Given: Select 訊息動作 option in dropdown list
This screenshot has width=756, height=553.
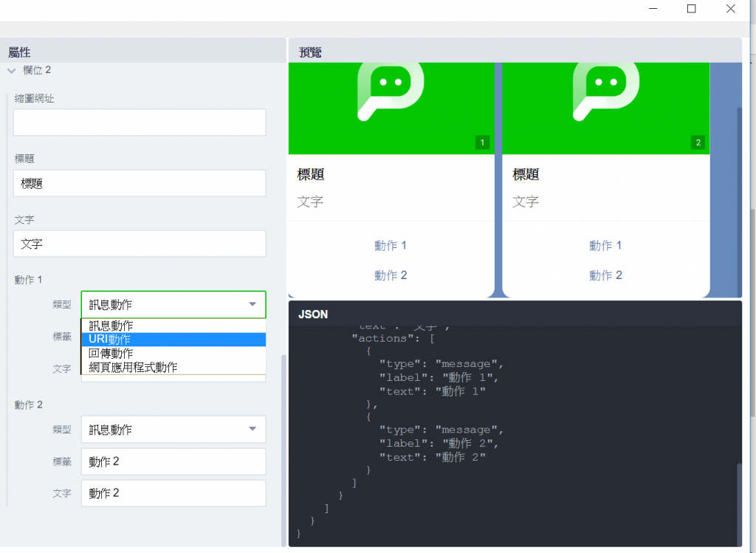Looking at the screenshot, I should point(173,326).
